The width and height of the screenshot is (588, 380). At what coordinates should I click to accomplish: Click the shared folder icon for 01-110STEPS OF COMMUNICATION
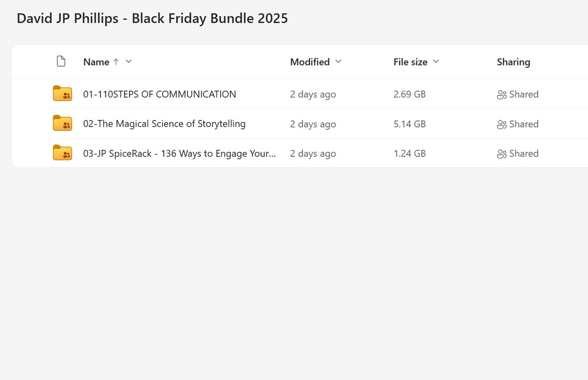62,93
